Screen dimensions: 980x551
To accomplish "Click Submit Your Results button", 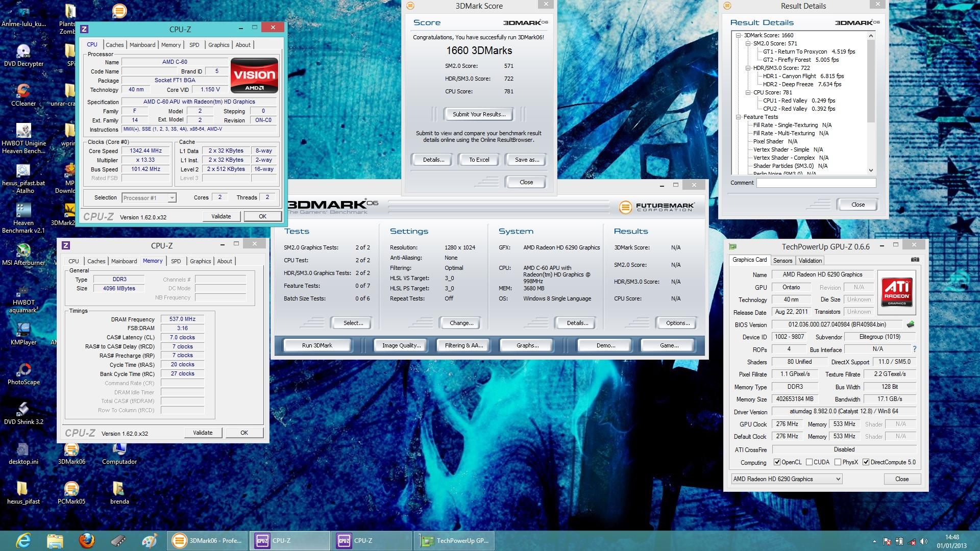I will (479, 114).
